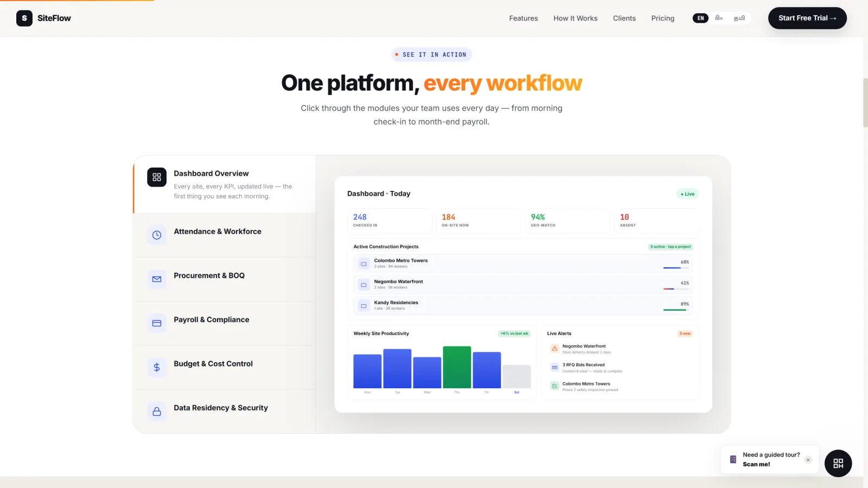
Task: Click the Colombo Metro Towers project icon
Action: pos(363,264)
